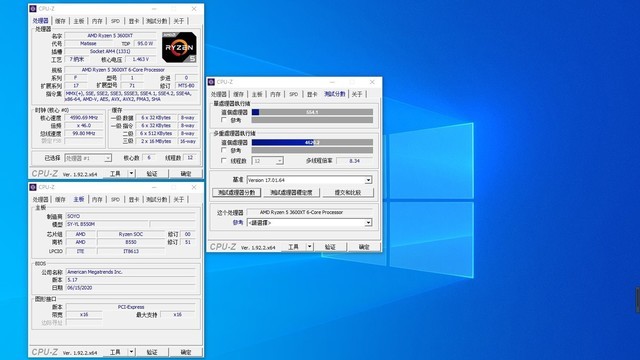Click the Socket AM4 (1331) field
Screen dimensions: 640x360
point(110,51)
